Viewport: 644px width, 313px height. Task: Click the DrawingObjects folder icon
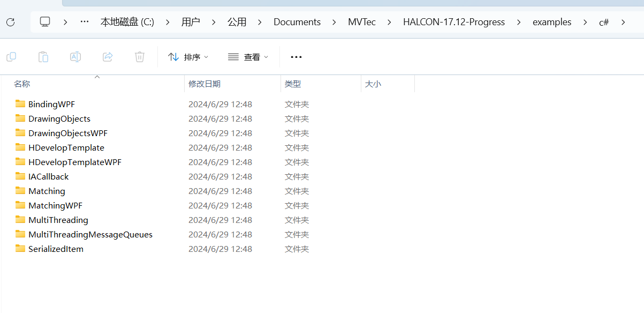(x=20, y=118)
